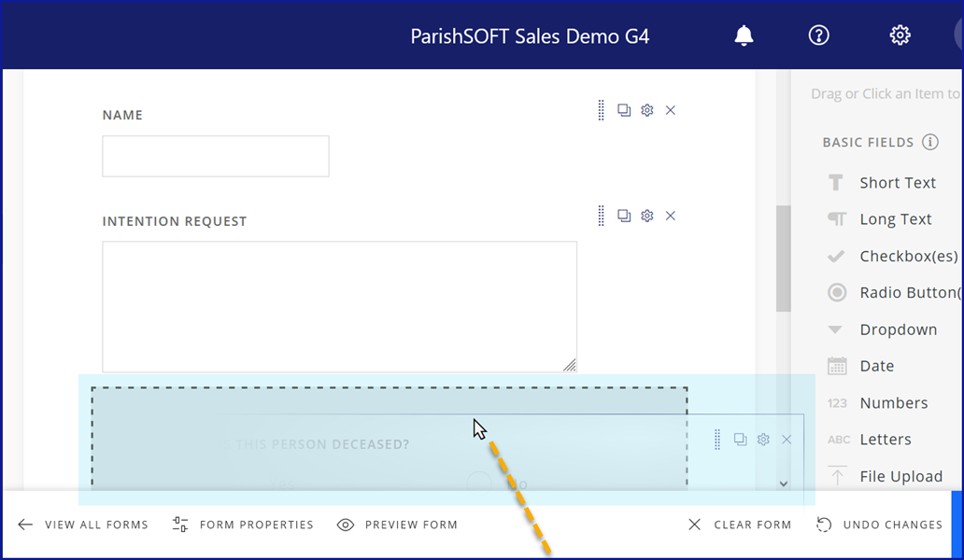Add a Dropdown field to form
This screenshot has width=964, height=560.
coord(898,329)
